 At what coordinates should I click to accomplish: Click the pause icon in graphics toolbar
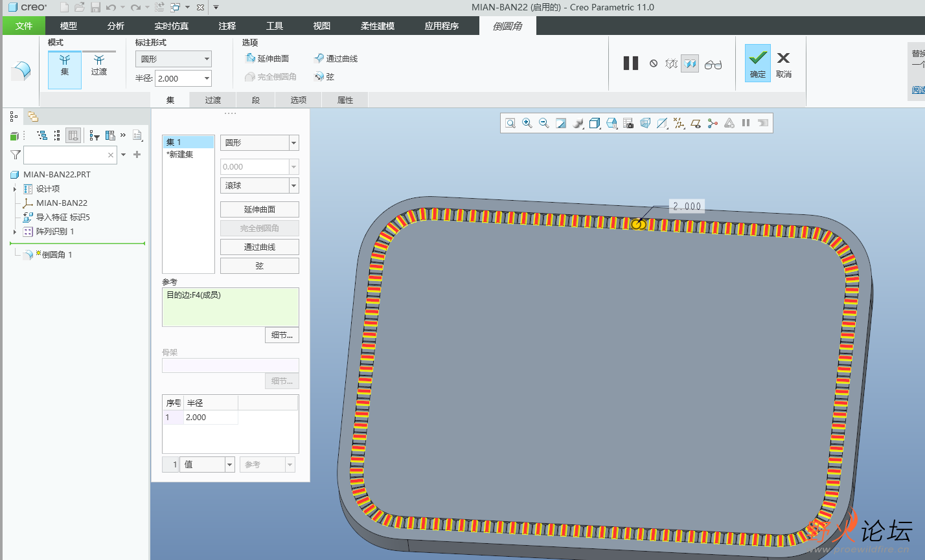(x=746, y=123)
